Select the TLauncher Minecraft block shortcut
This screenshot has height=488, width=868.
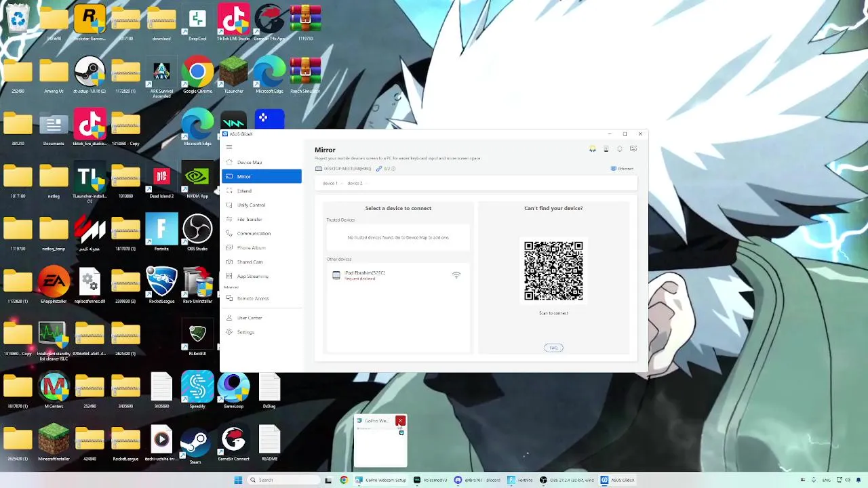tap(233, 75)
